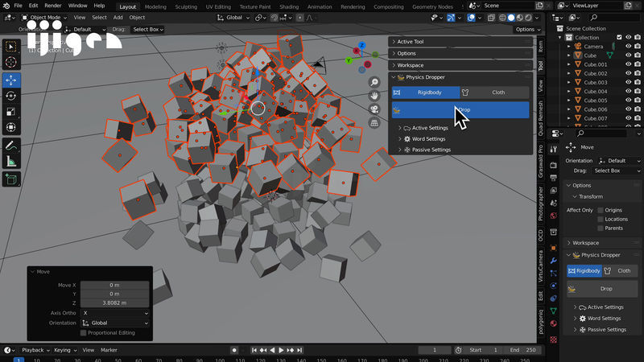The image size is (644, 362).
Task: Activate the Rotate tool
Action: pyautogui.click(x=11, y=96)
